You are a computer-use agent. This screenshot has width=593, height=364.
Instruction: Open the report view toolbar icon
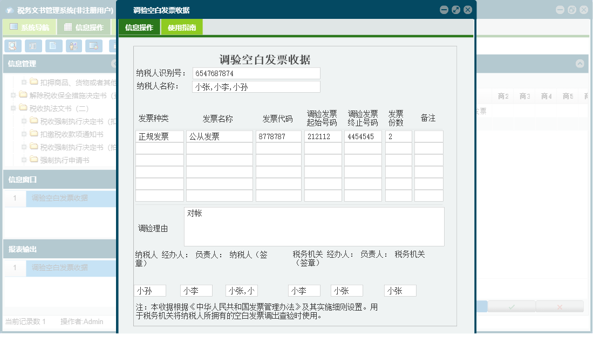33,46
